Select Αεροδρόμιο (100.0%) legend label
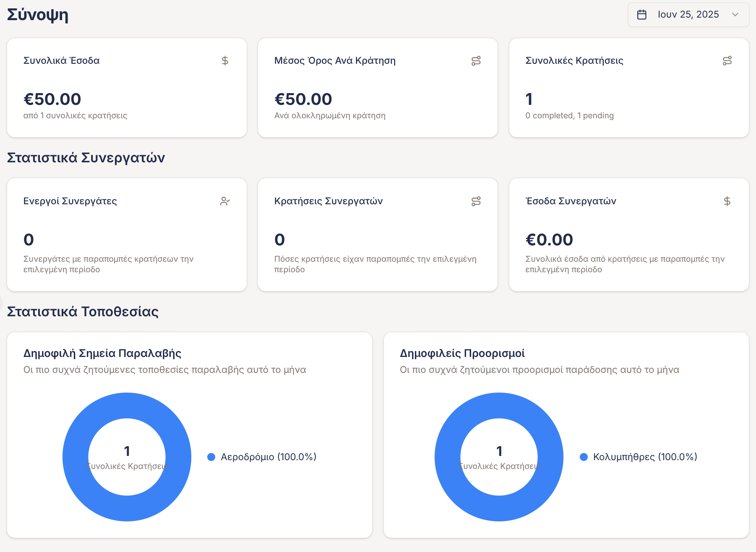The image size is (756, 552). click(269, 457)
